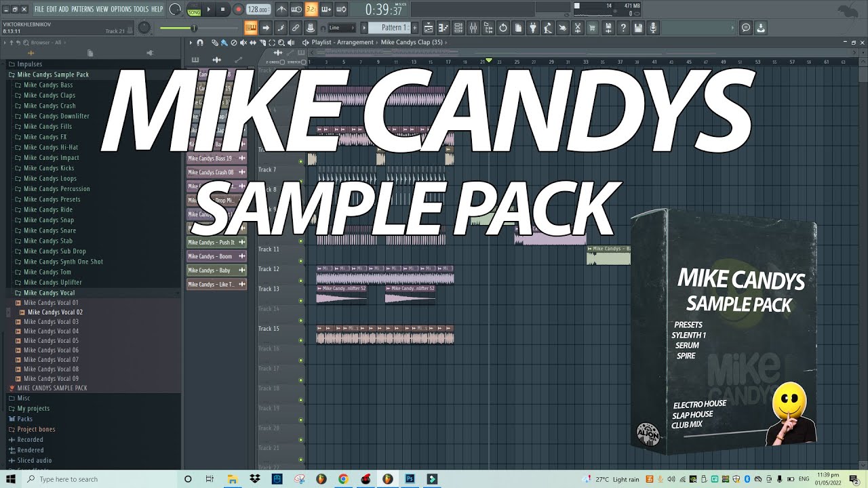This screenshot has width=868, height=488.
Task: Select Mike Candys - Baby in picker
Action: (216, 270)
